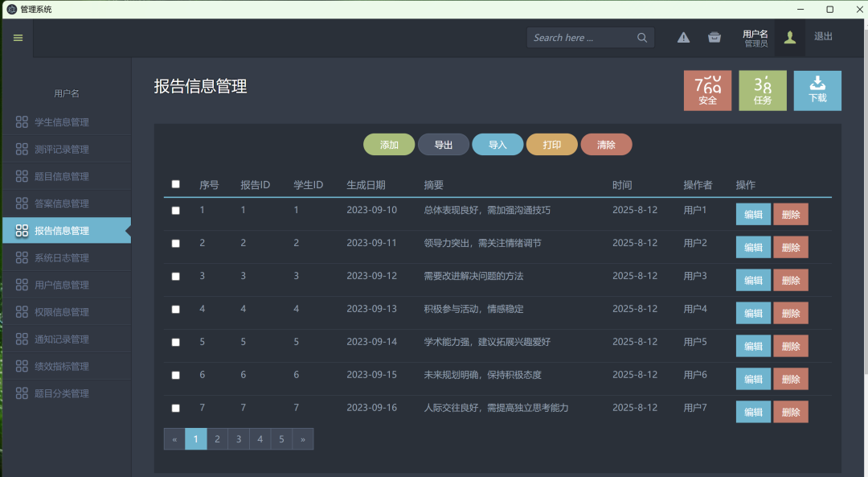
Task: Click the briefcase icon in header
Action: point(714,38)
